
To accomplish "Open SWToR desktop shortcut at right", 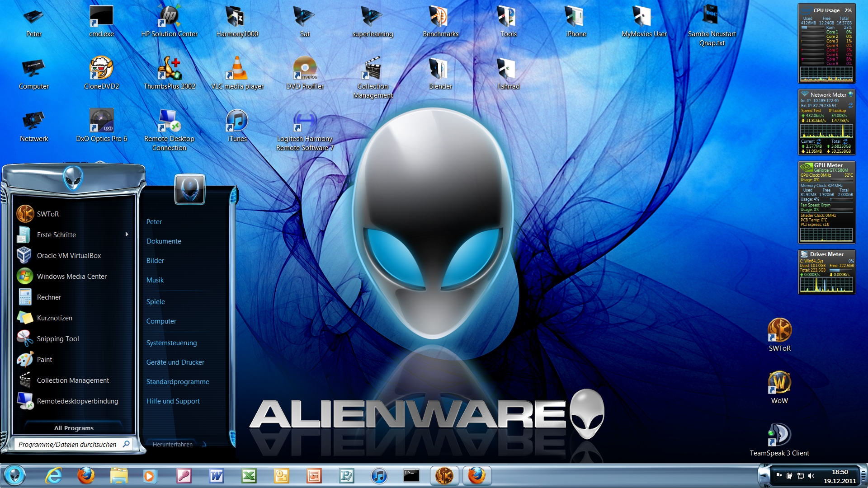I will (x=779, y=335).
